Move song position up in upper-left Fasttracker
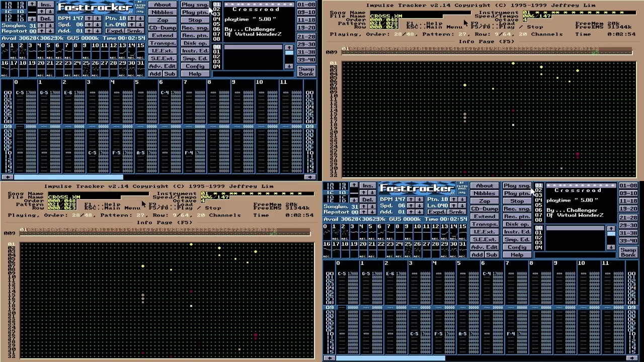Viewport: 644px width, 362px height. coord(32,4)
